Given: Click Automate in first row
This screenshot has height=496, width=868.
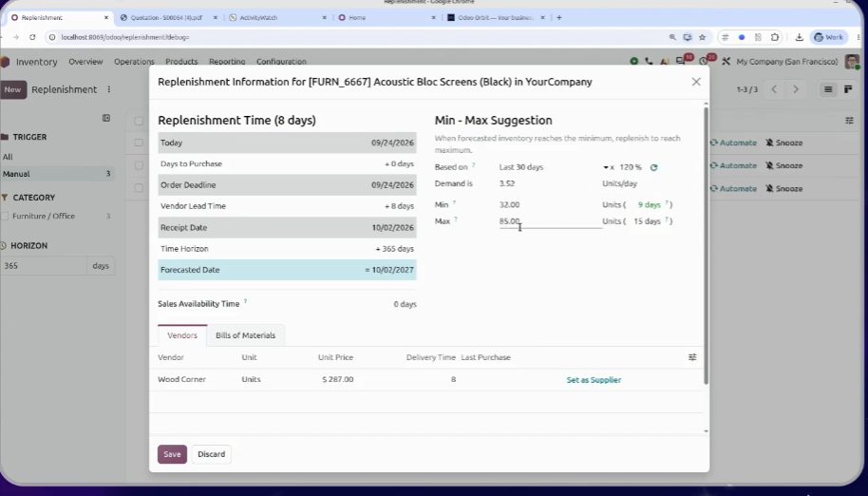Looking at the screenshot, I should click(x=733, y=143).
